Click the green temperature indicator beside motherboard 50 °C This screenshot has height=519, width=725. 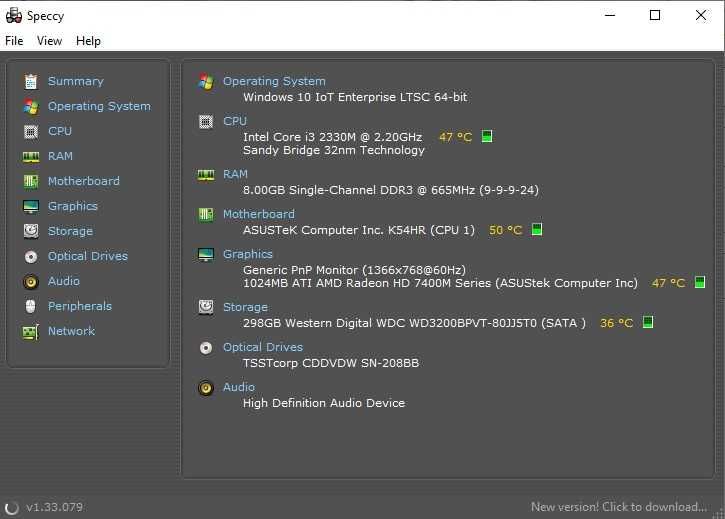click(537, 229)
